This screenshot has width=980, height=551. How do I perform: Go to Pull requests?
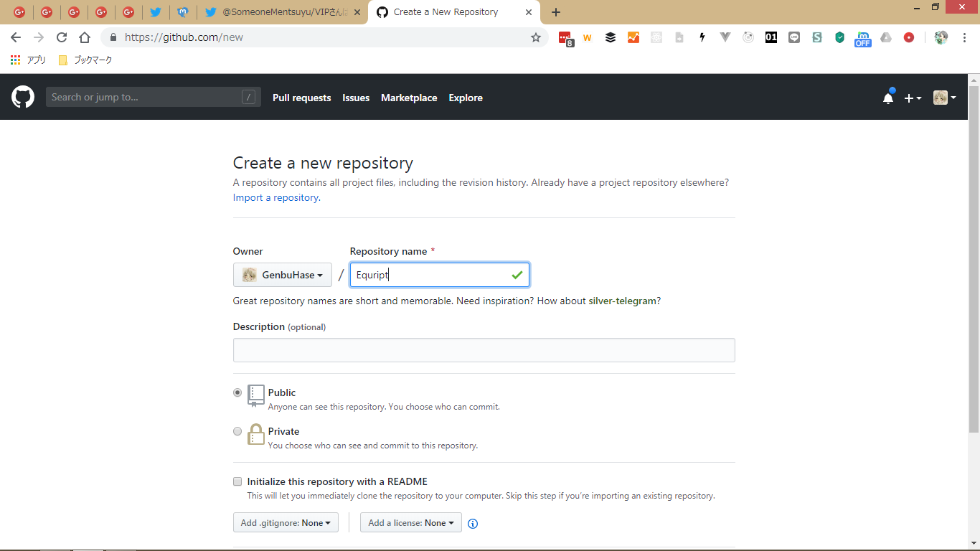(x=302, y=98)
